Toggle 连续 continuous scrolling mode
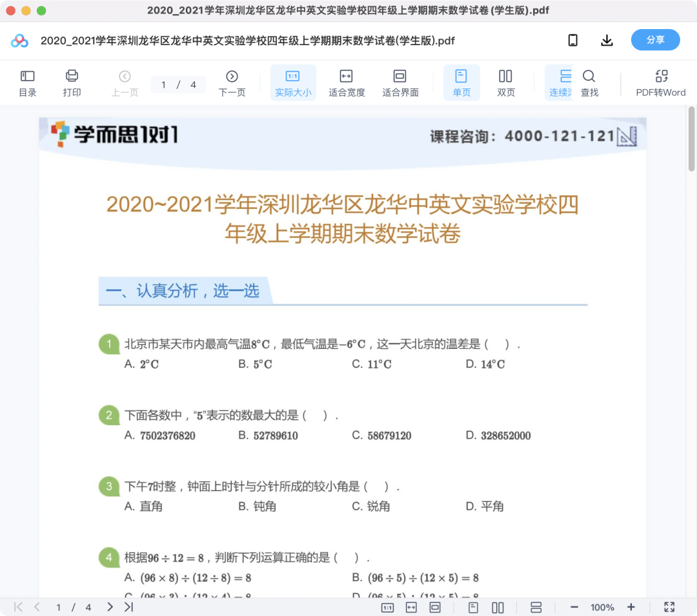Image resolution: width=697 pixels, height=616 pixels. pos(560,83)
